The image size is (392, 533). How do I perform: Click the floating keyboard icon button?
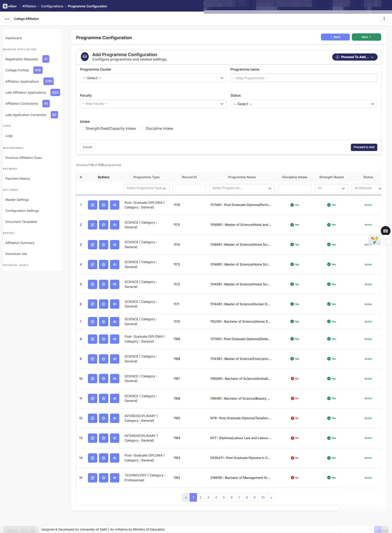(385, 231)
